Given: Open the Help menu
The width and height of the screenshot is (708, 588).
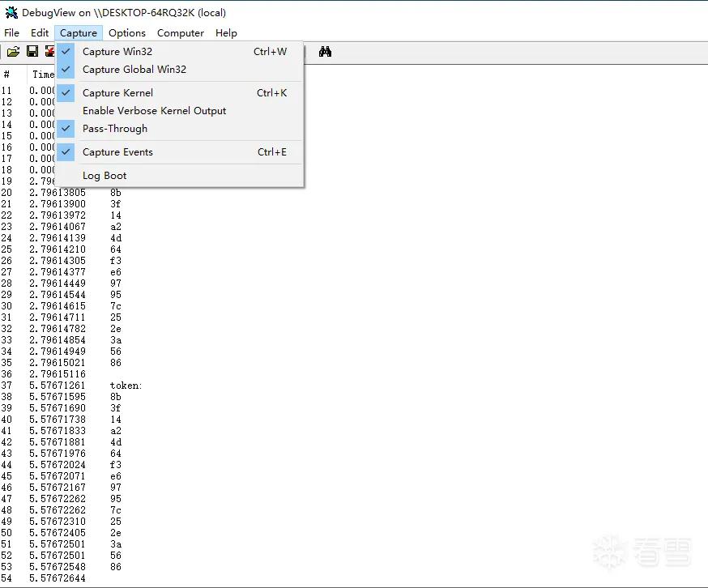Looking at the screenshot, I should click(226, 33).
